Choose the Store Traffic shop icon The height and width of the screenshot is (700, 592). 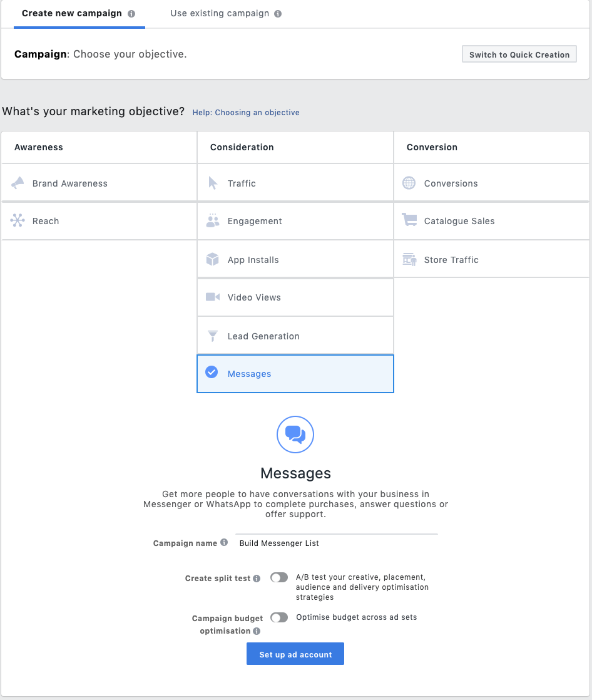(x=409, y=259)
